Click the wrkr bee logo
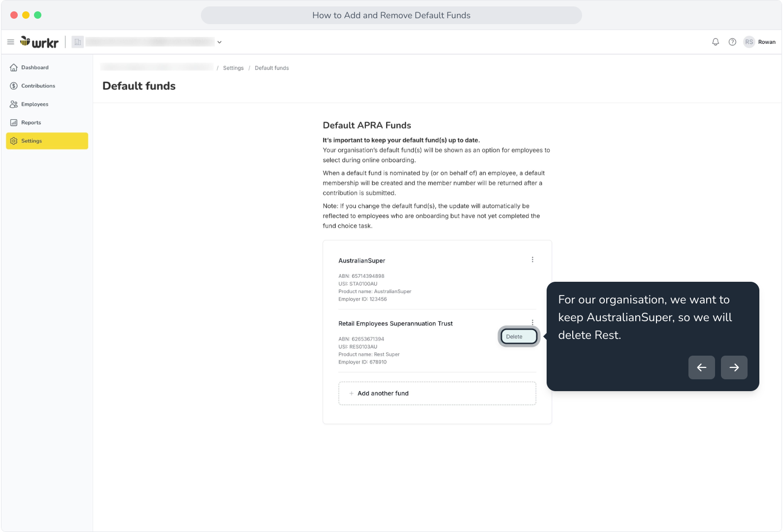783x532 pixels. pos(39,42)
